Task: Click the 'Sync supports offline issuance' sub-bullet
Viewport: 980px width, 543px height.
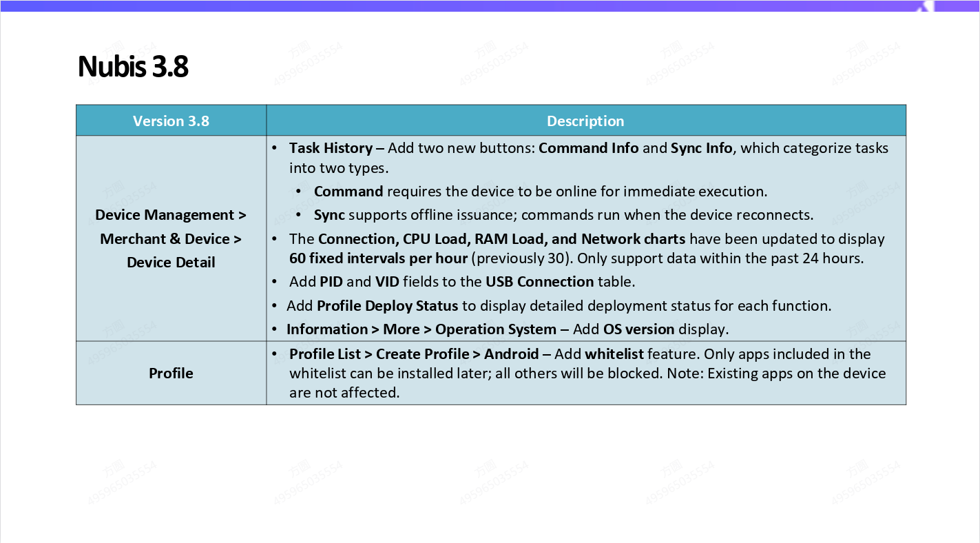Action: 563,215
